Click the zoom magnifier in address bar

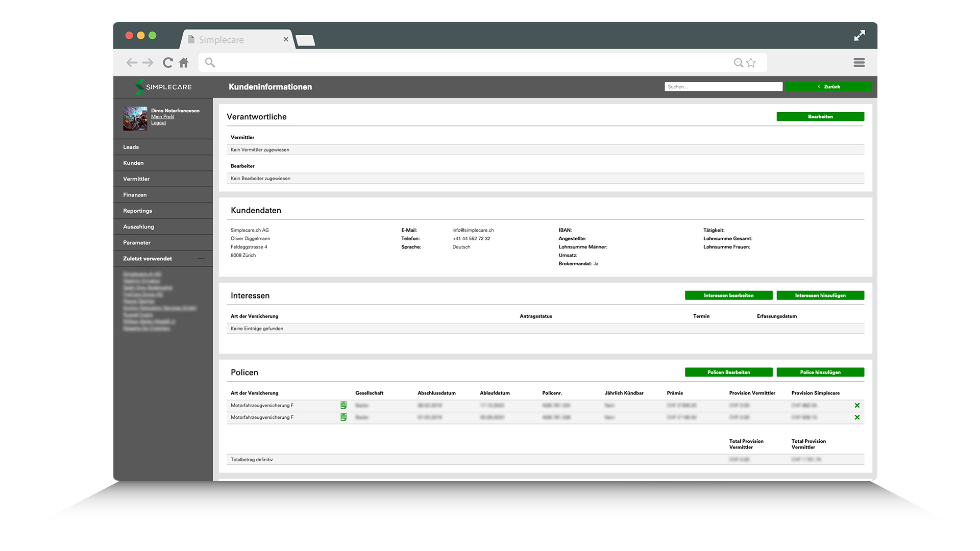tap(738, 62)
